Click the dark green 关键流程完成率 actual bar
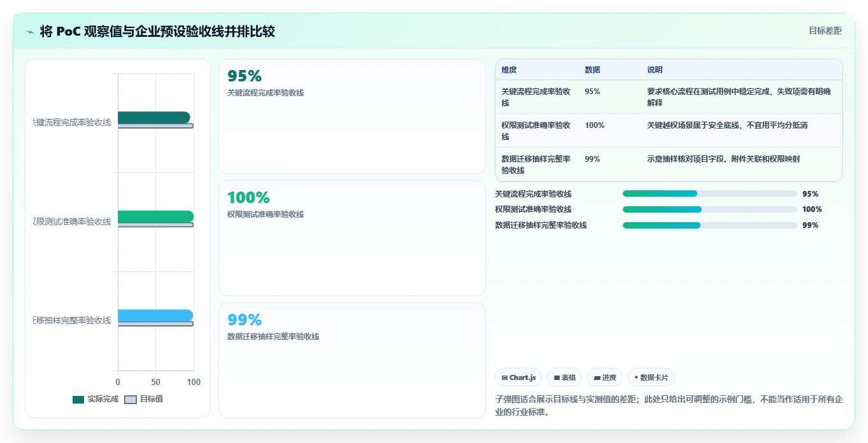Viewport: 868px width, 443px height. (153, 118)
